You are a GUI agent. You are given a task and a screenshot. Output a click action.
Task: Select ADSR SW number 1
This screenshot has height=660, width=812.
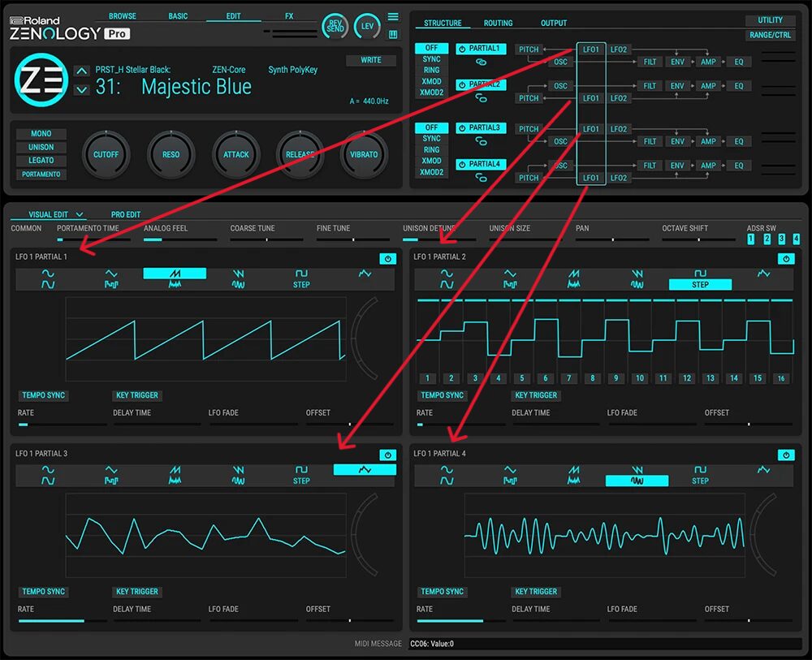751,239
